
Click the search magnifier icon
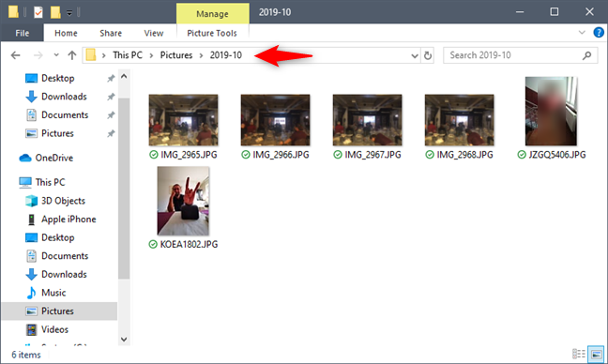(x=586, y=55)
